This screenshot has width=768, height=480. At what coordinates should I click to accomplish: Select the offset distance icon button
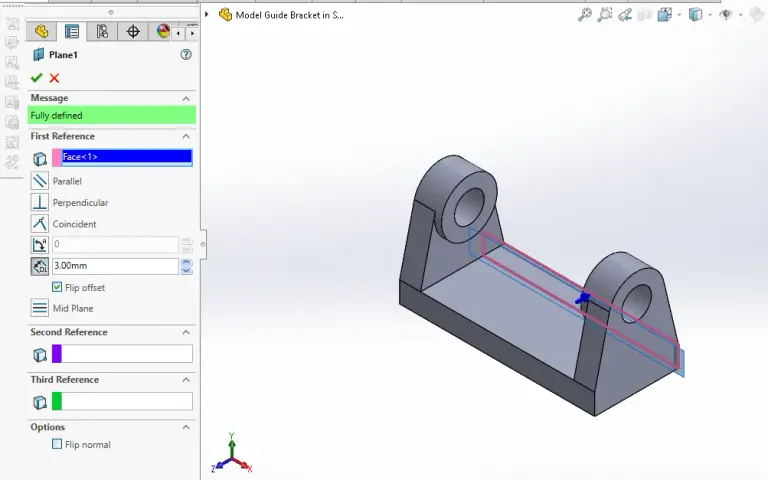click(40, 266)
